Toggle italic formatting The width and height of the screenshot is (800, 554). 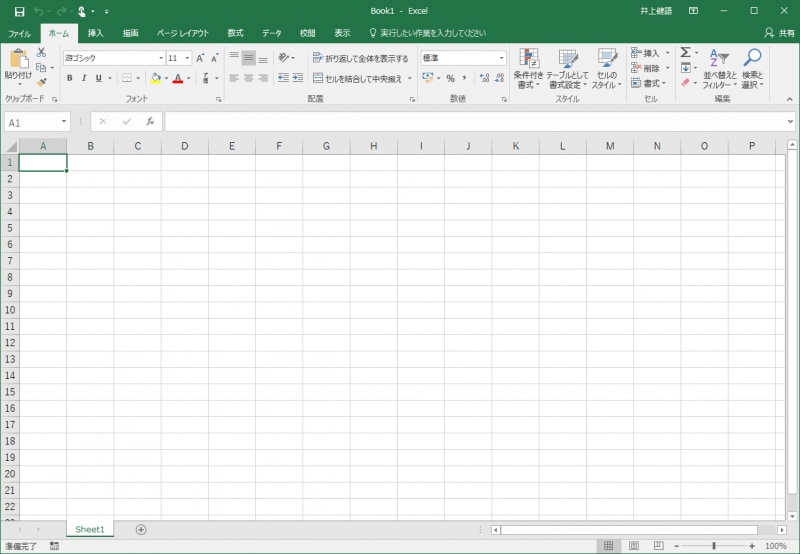[x=84, y=78]
